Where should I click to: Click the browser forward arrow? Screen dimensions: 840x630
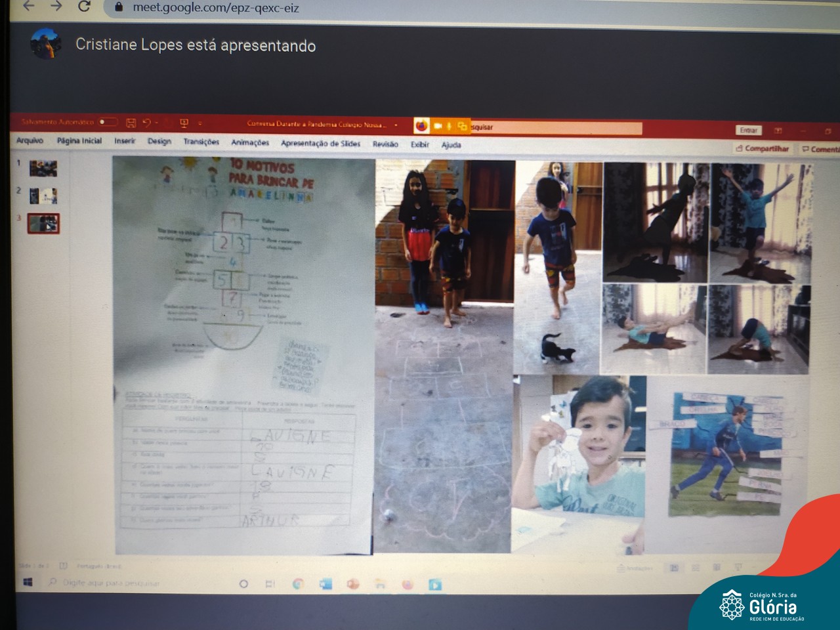point(56,6)
